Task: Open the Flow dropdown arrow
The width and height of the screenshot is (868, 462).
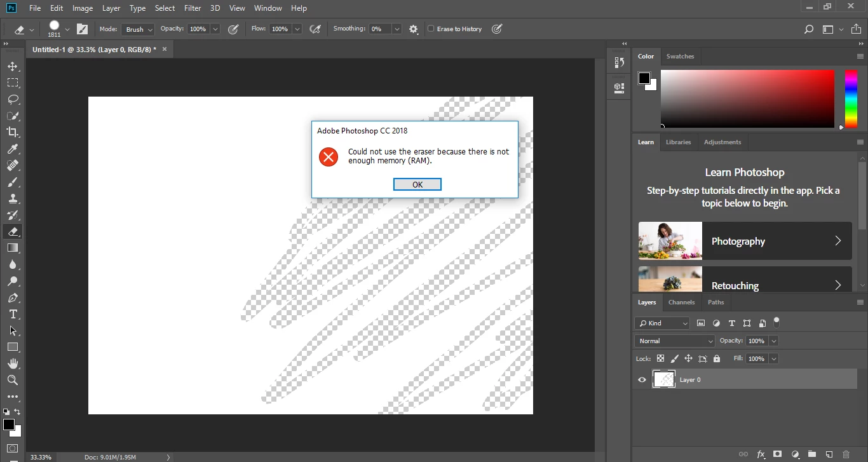Action: pyautogui.click(x=297, y=29)
